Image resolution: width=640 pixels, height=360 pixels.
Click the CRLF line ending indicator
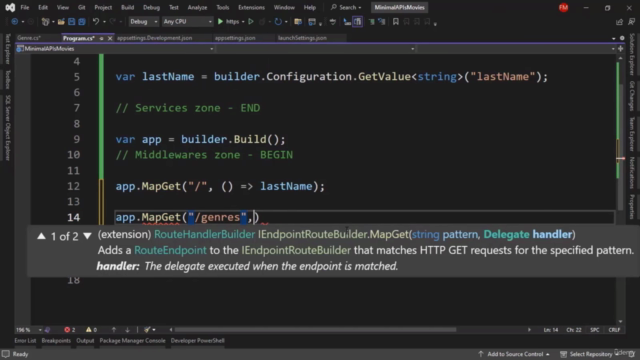click(614, 329)
